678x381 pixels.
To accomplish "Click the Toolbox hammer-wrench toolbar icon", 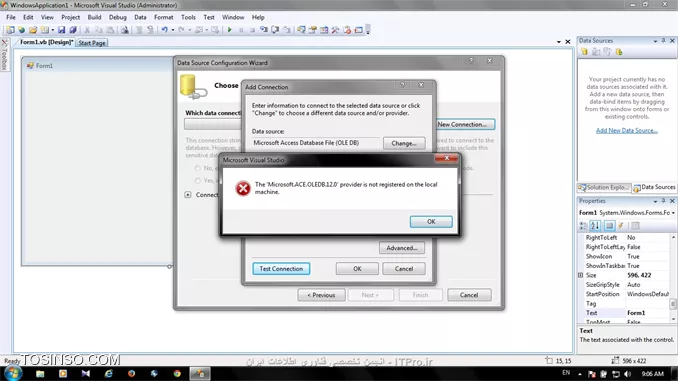I will click(x=336, y=30).
